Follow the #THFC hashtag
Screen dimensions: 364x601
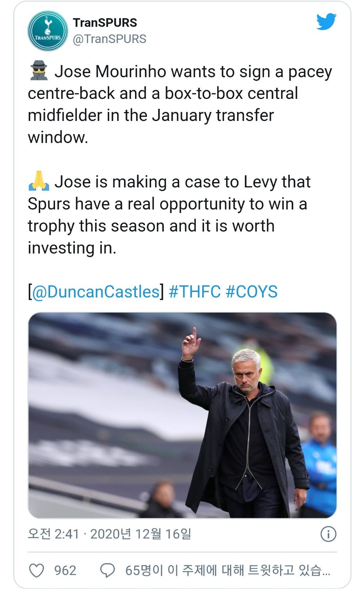[194, 292]
